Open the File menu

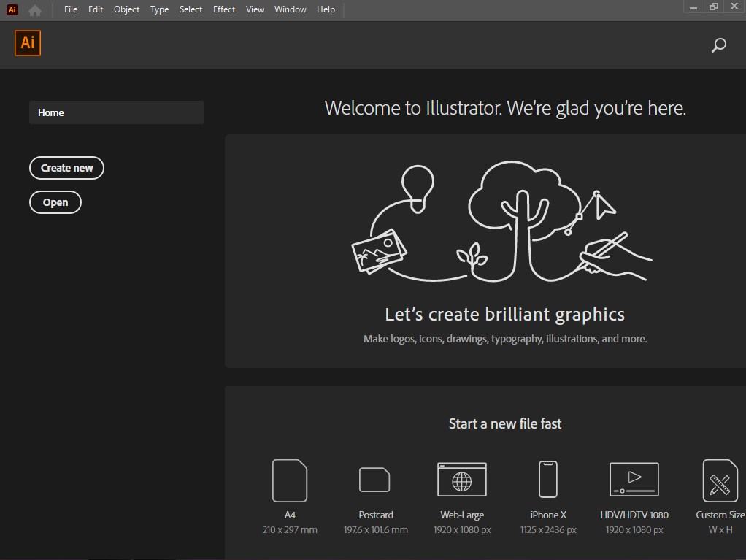[71, 9]
